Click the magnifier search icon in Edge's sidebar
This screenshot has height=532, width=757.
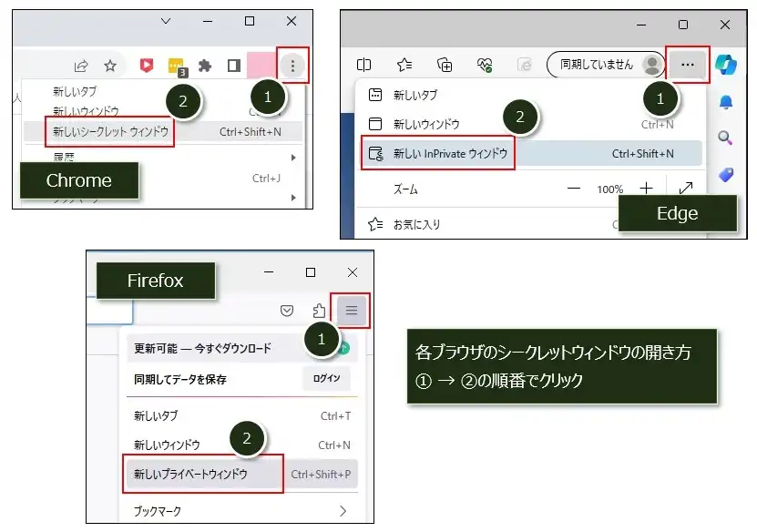[725, 138]
